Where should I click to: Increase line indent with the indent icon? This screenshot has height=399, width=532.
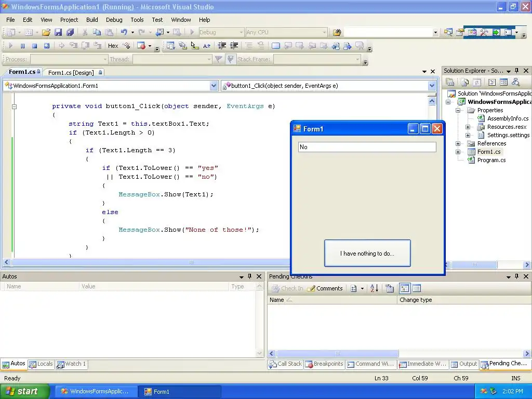(x=234, y=46)
